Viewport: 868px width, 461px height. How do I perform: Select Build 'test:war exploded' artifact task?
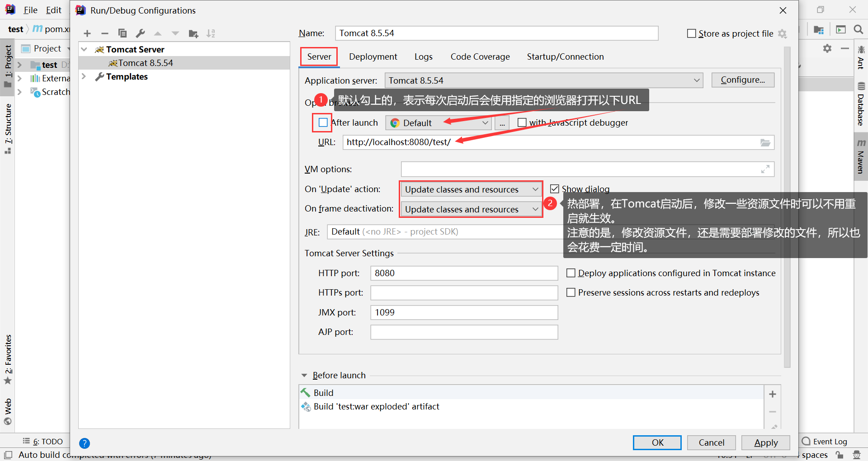point(531,406)
